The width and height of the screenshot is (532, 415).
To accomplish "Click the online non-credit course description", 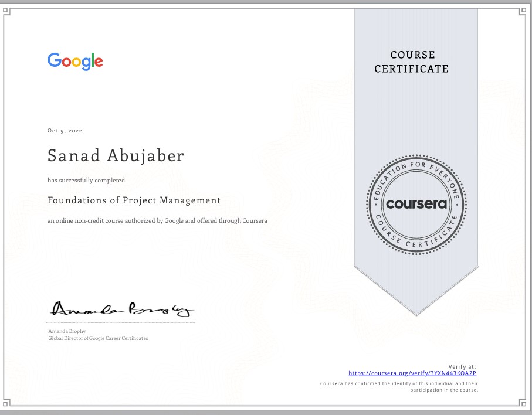I will point(157,220).
